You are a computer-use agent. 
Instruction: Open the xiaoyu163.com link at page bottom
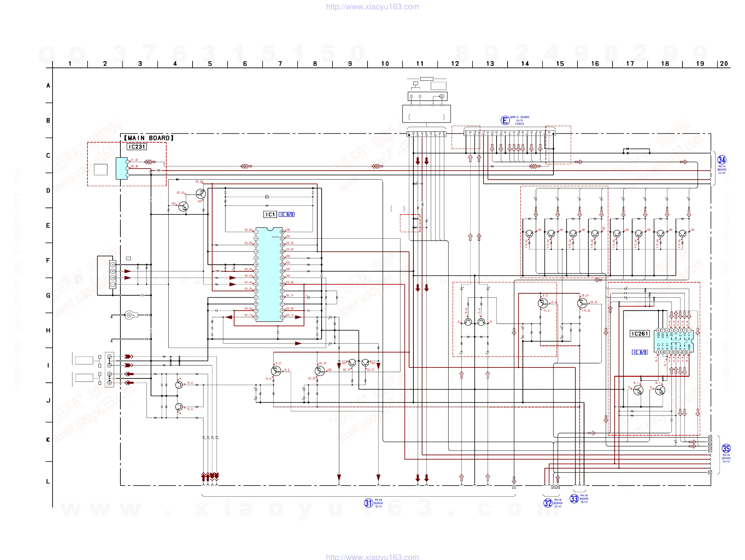(372, 557)
